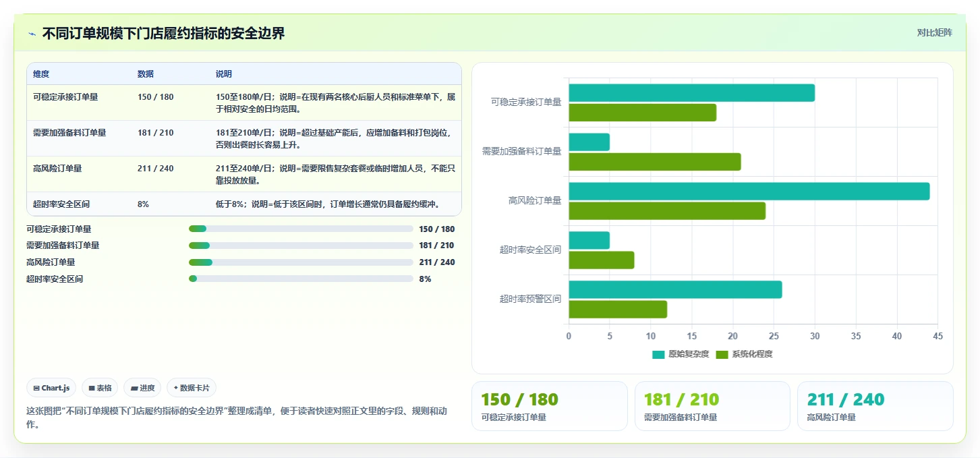Click the Chart.js chip
Image resolution: width=980 pixels, height=458 pixels.
point(51,388)
